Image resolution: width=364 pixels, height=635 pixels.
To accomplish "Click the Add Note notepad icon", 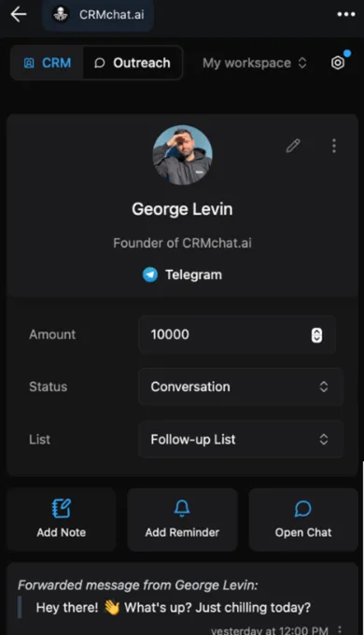I will [x=62, y=508].
